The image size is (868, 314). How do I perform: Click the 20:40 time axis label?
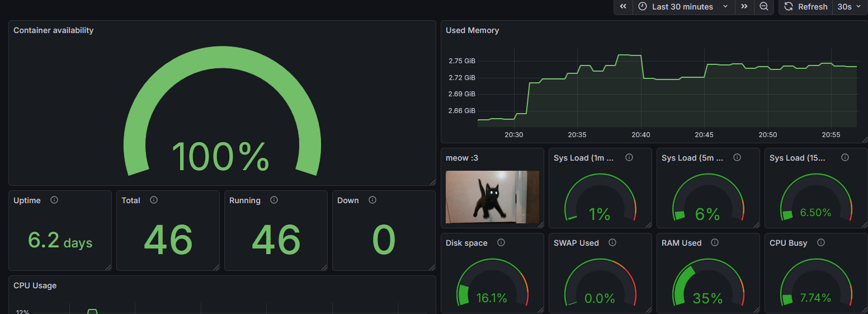coord(641,135)
